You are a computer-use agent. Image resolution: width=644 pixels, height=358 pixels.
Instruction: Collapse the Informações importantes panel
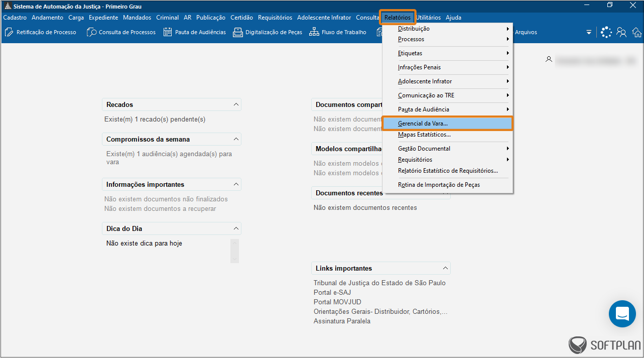point(236,184)
